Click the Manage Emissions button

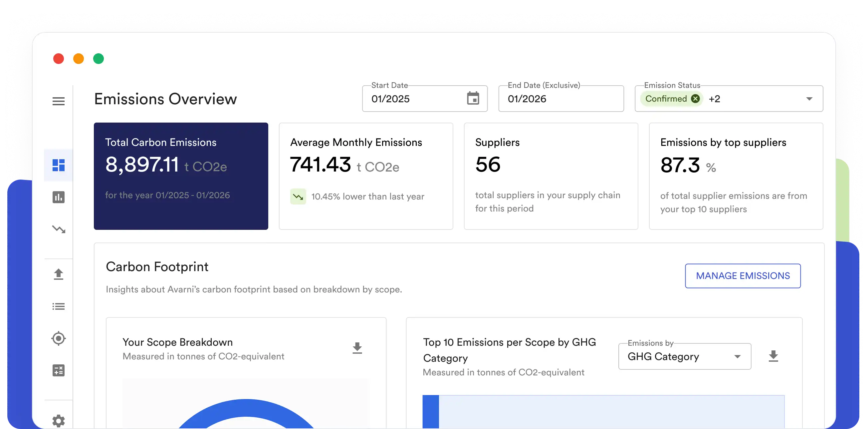click(743, 276)
